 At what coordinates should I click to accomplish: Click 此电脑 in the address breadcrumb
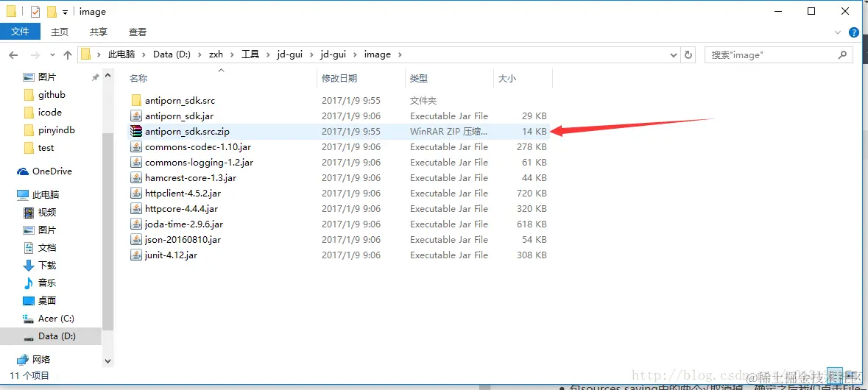pyautogui.click(x=121, y=54)
